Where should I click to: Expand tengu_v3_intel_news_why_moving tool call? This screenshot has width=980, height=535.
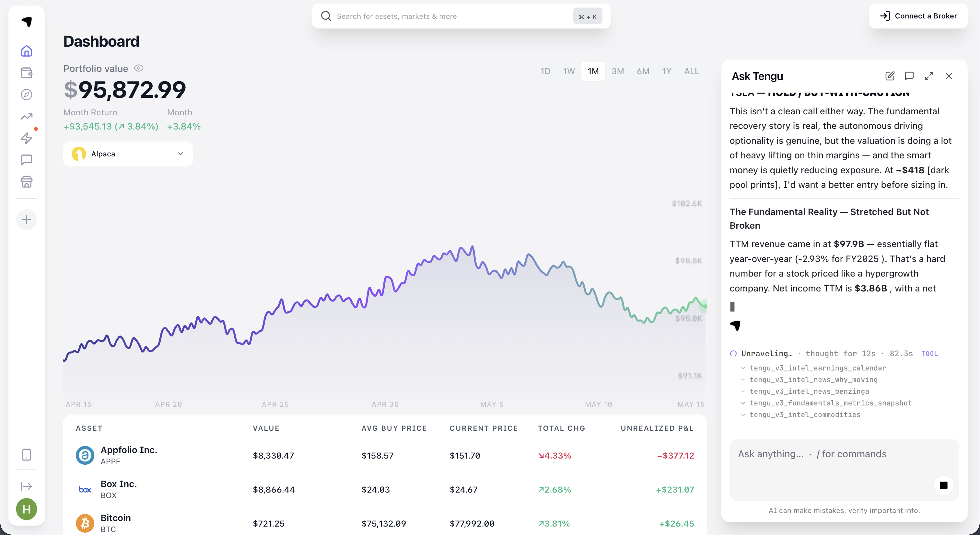pos(809,380)
